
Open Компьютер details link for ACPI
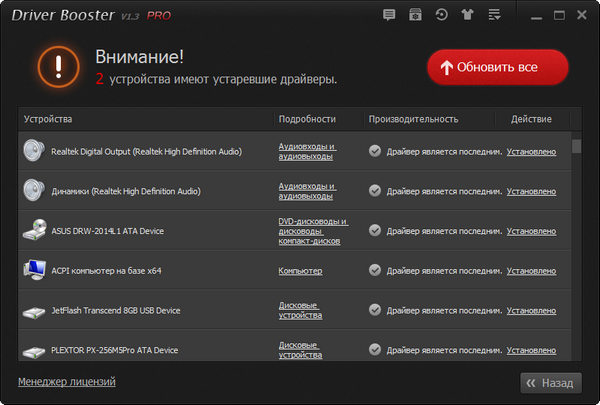[300, 271]
